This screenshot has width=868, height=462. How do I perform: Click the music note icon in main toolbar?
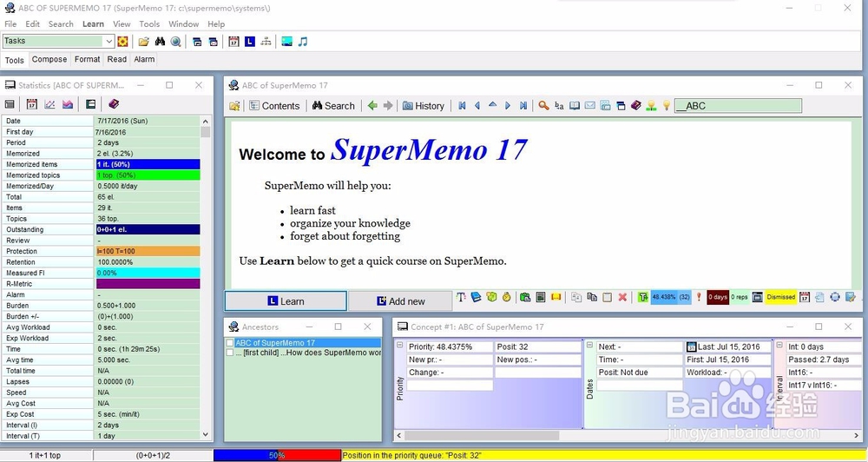pos(303,42)
